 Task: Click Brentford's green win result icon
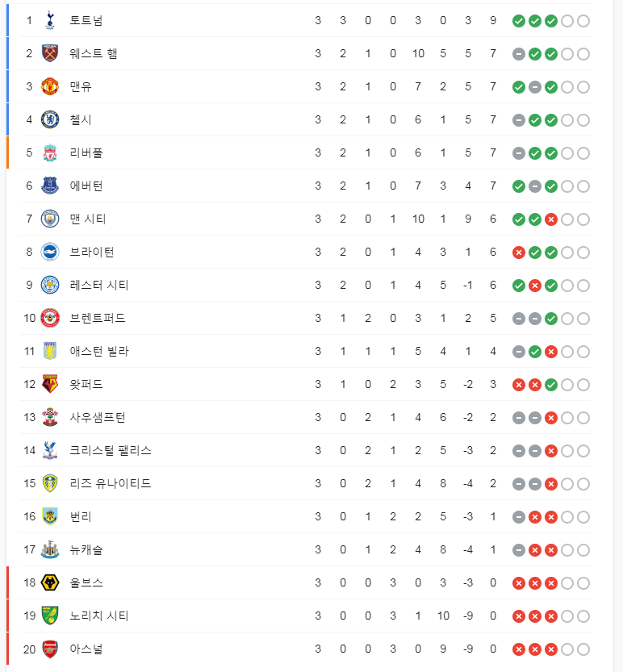tap(551, 318)
